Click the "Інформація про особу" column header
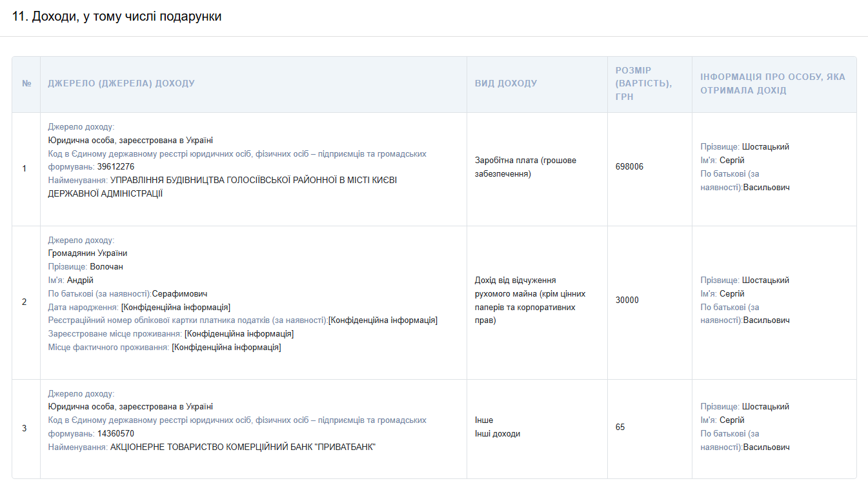The height and width of the screenshot is (490, 868). 772,84
